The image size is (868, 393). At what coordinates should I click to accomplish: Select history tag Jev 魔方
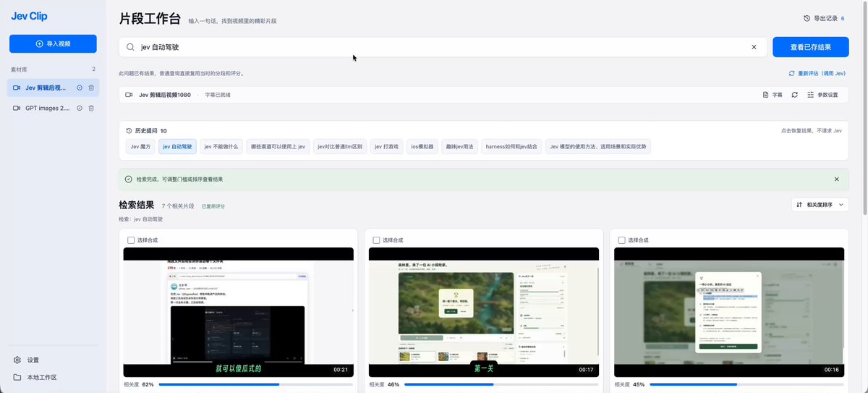coord(140,146)
